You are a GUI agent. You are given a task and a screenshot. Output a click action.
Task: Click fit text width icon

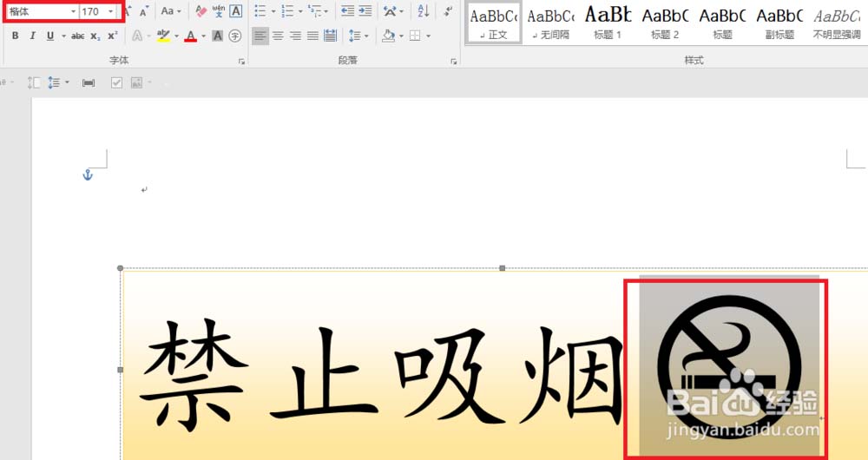coord(89,83)
